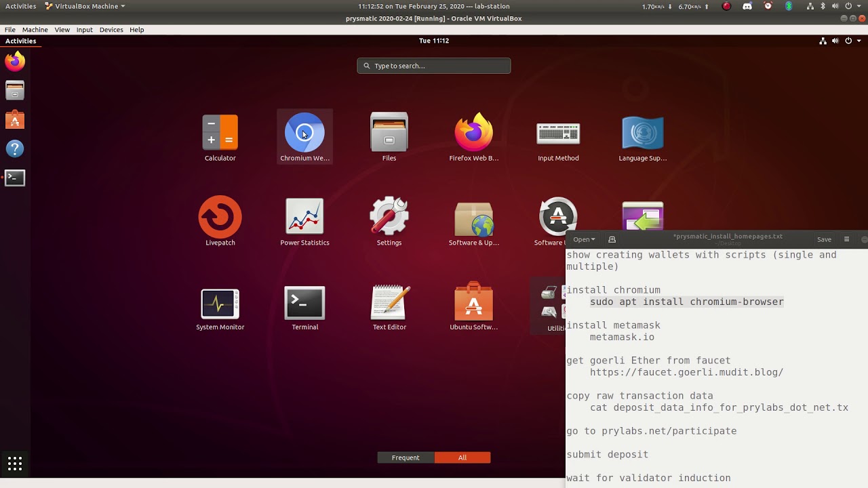Image resolution: width=868 pixels, height=488 pixels.
Task: Launch the Livepatch app
Action: [220, 222]
